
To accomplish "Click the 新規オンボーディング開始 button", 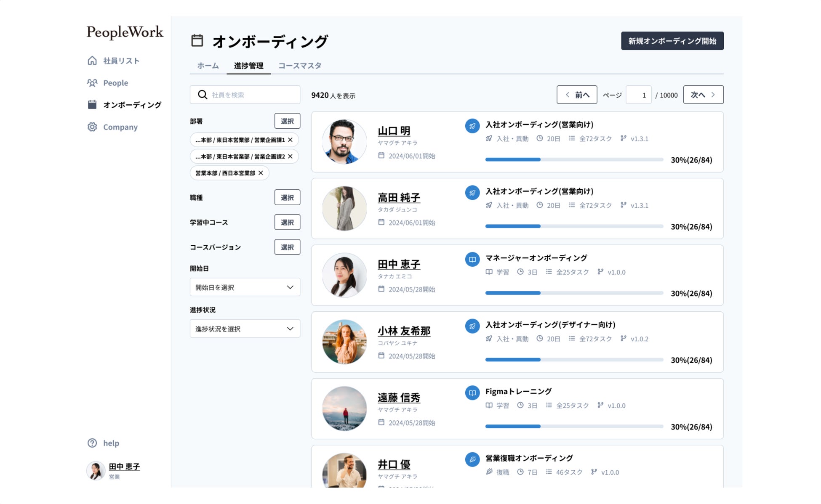I will pyautogui.click(x=672, y=41).
